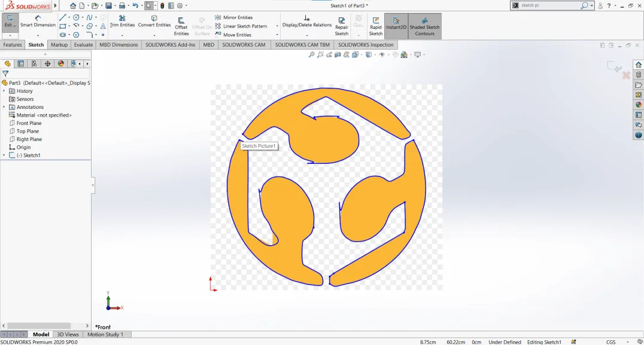Open Display/Delete Relations

307,22
